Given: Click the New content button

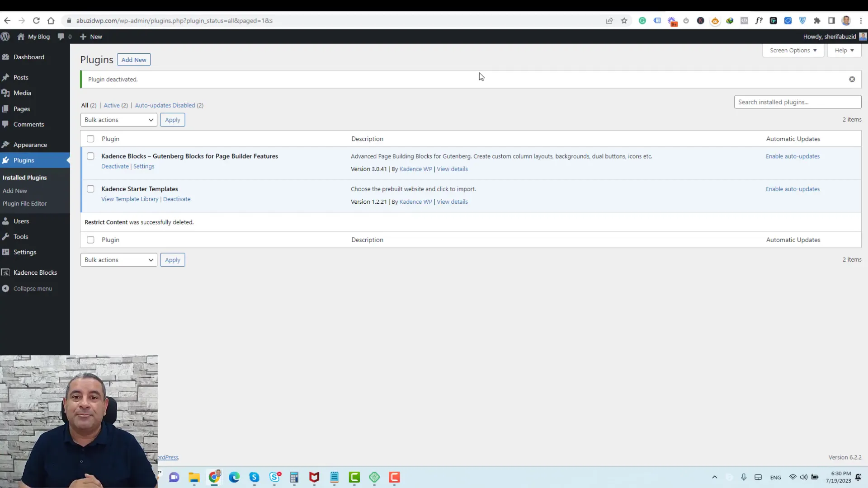Looking at the screenshot, I should point(91,37).
